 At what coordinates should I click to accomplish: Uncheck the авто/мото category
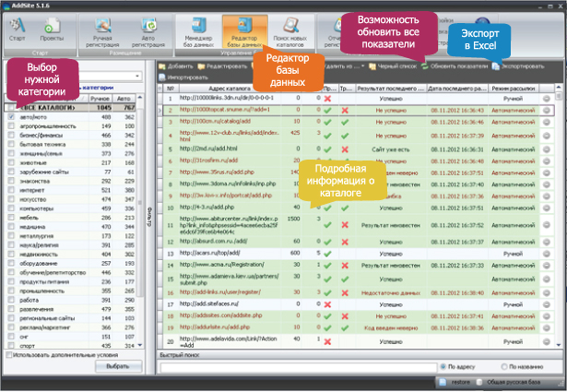click(11, 117)
